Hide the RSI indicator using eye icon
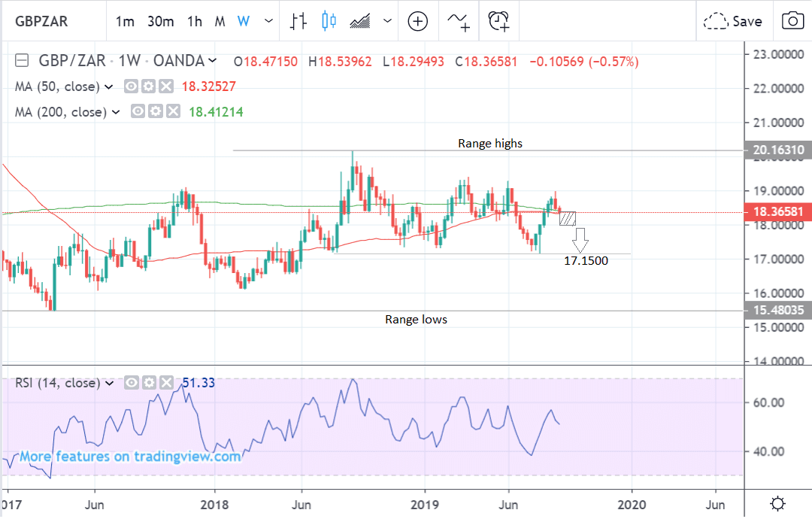 (x=132, y=383)
